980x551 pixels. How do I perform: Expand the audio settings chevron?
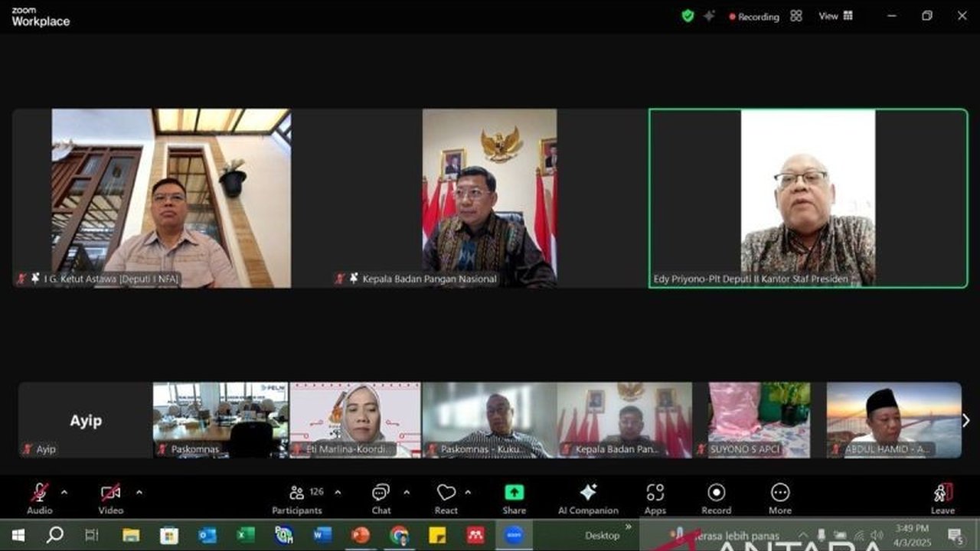pyautogui.click(x=65, y=494)
